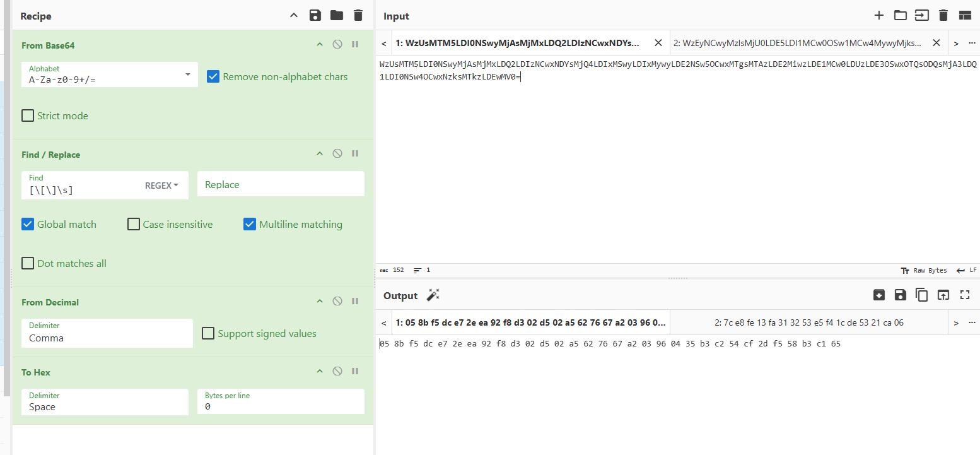Set breakpoint on To Hex operation

point(355,372)
